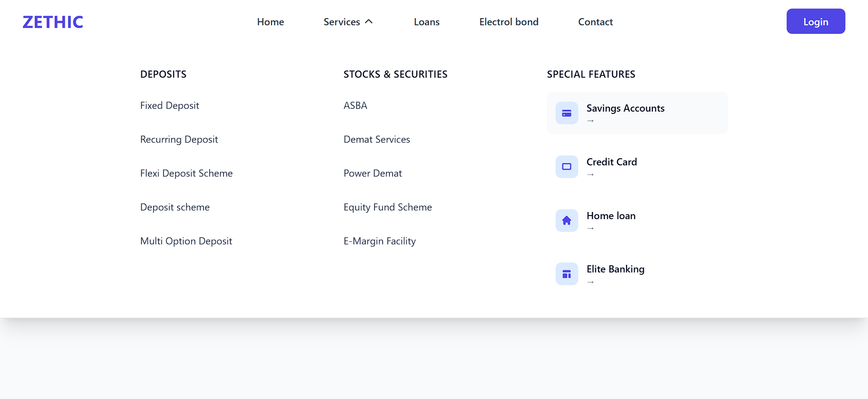
Task: Open the Fixed Deposit link
Action: pyautogui.click(x=170, y=105)
